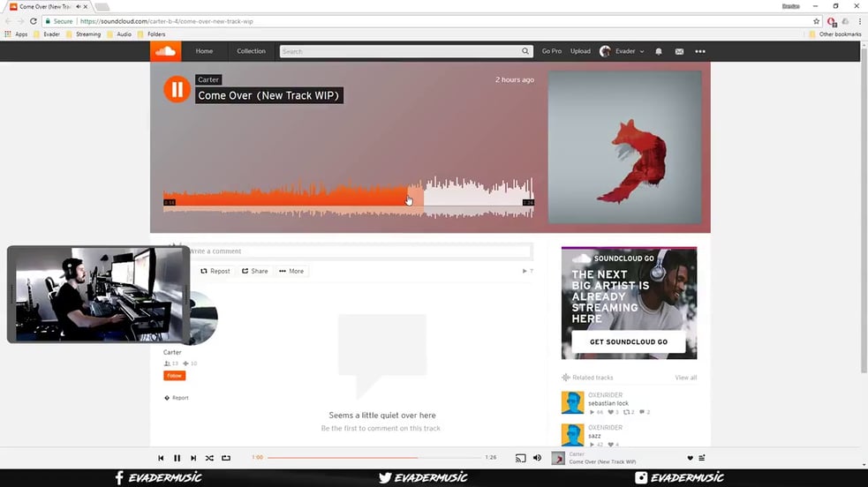Click the Secure site info lock

pyautogui.click(x=59, y=21)
